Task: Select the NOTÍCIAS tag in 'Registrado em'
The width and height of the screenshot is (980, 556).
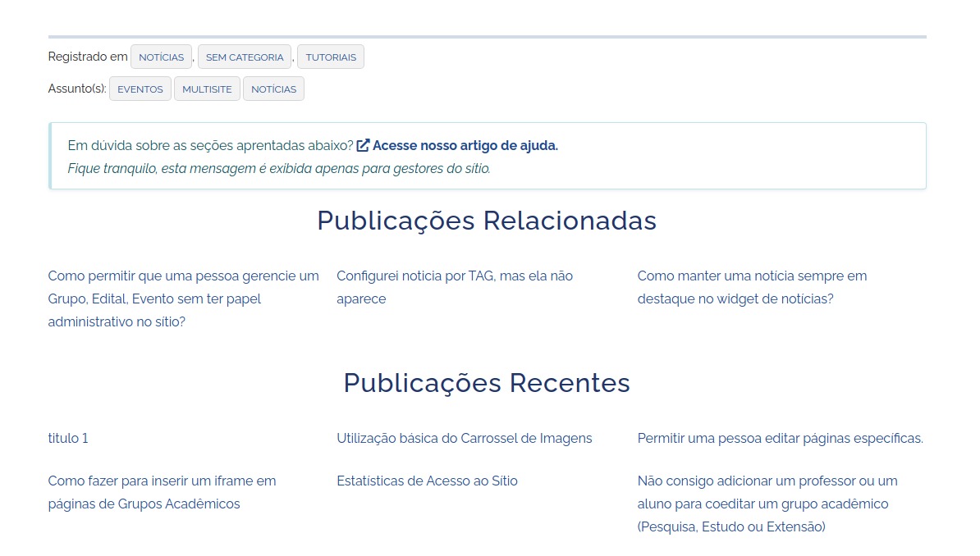Action: tap(161, 57)
